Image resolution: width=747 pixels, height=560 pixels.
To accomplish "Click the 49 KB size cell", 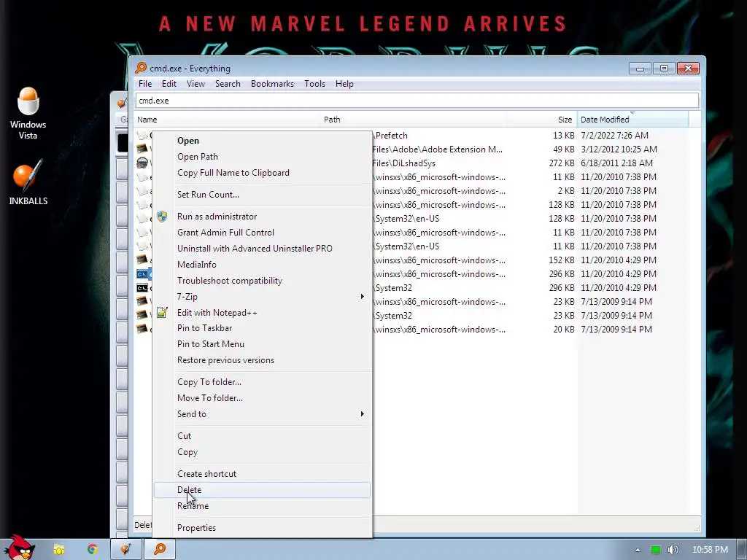I will [564, 149].
